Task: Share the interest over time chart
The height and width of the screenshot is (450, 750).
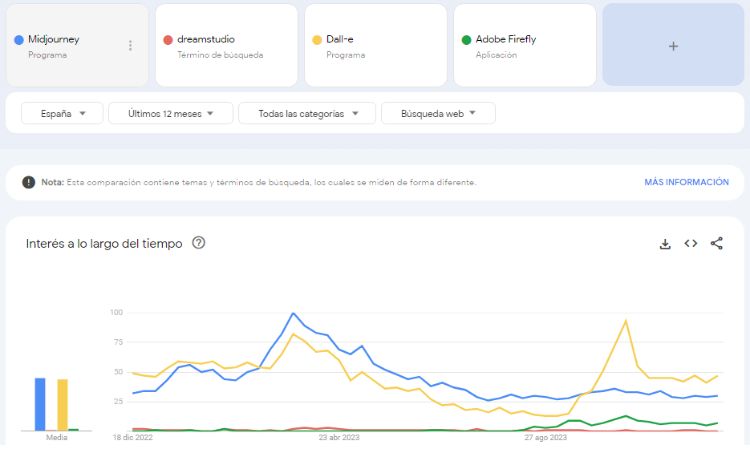Action: [717, 243]
